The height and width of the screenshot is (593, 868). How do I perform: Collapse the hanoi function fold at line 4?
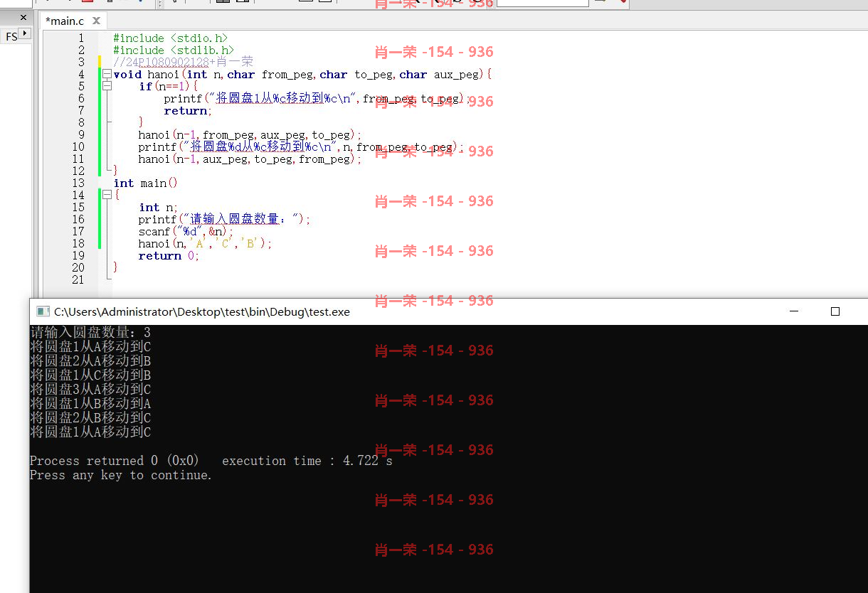click(x=107, y=74)
